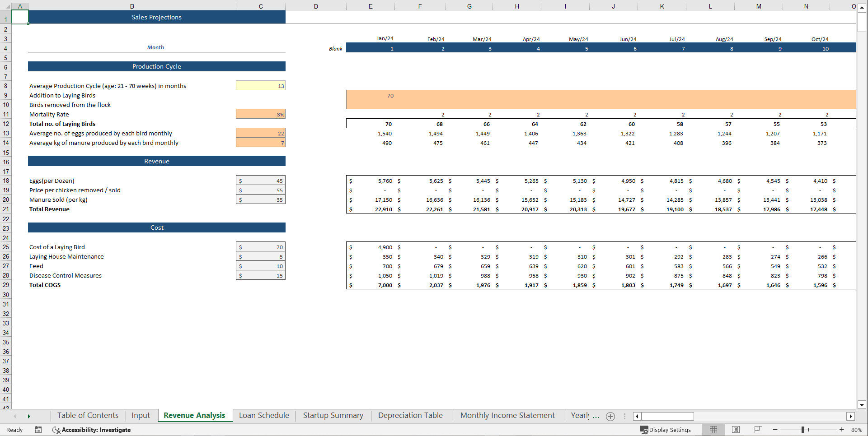Click the macro record icon beside Ready
This screenshot has width=868, height=436.
click(38, 430)
